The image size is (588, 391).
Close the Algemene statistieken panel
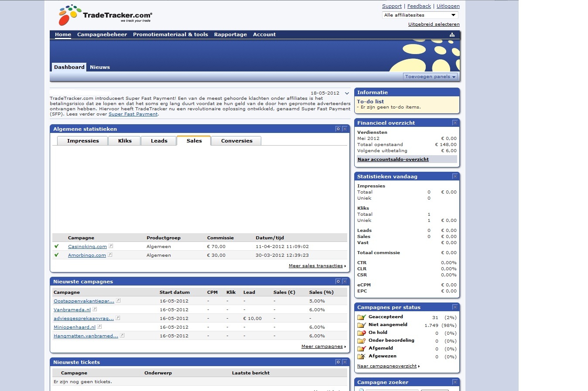[345, 129]
